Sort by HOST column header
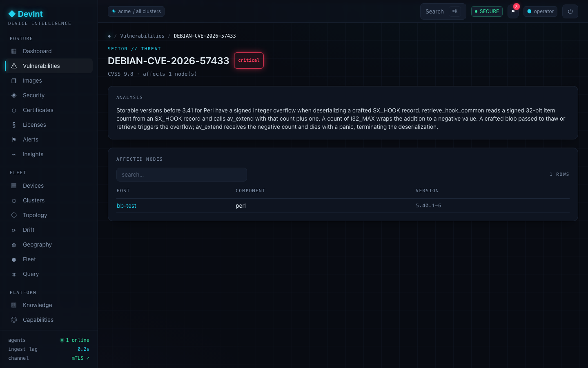The image size is (588, 368). (123, 191)
